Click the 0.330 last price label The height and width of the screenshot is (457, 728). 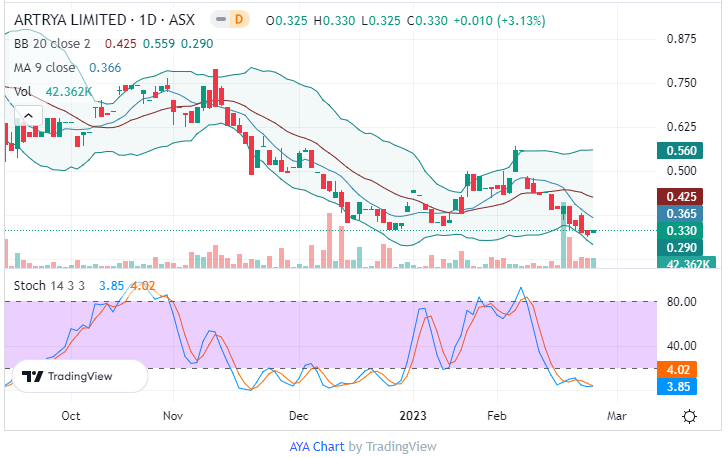pyautogui.click(x=684, y=231)
